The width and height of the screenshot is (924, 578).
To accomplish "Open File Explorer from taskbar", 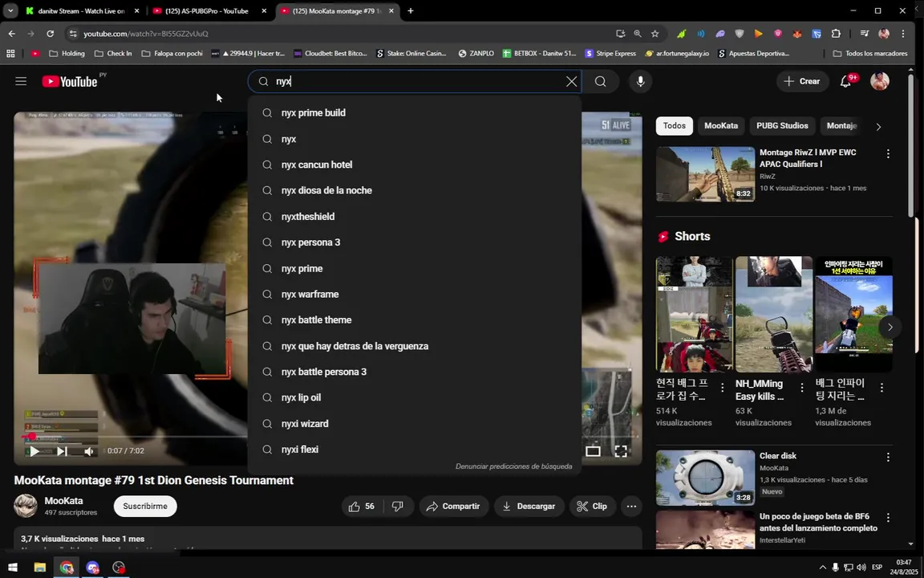I will 39,568.
